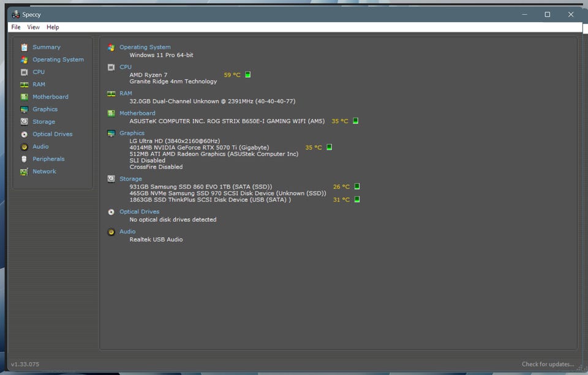Click the AMD Ryzen 7 text
This screenshot has height=375, width=588.
click(148, 75)
